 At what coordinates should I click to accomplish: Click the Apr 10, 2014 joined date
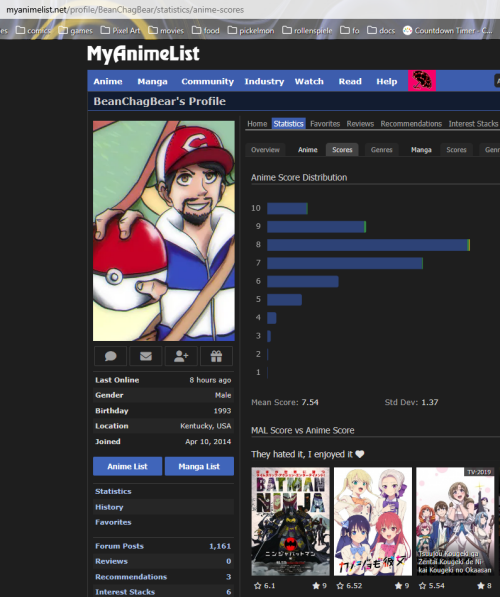click(x=208, y=441)
